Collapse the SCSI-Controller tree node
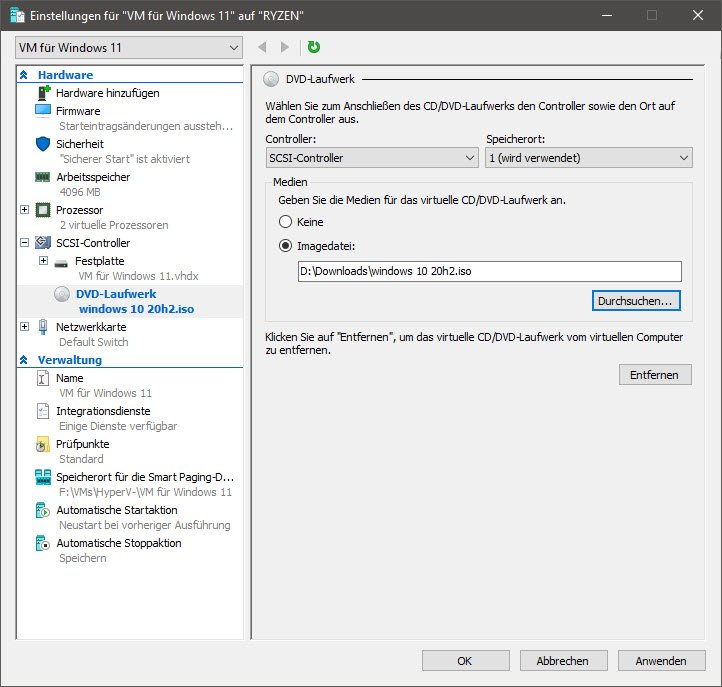 pos(25,243)
